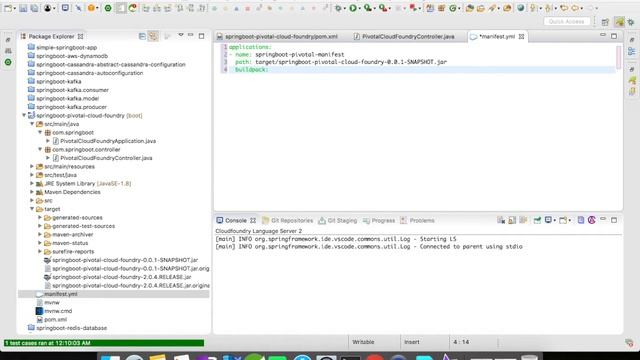Select the springboot-kafka project

58,81
